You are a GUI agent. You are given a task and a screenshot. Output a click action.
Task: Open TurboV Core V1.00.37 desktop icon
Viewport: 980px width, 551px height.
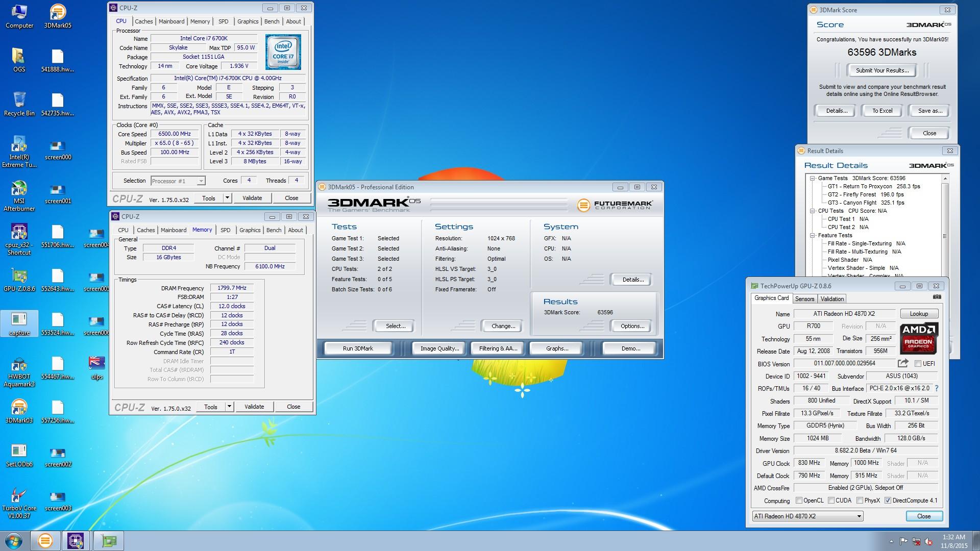(19, 503)
